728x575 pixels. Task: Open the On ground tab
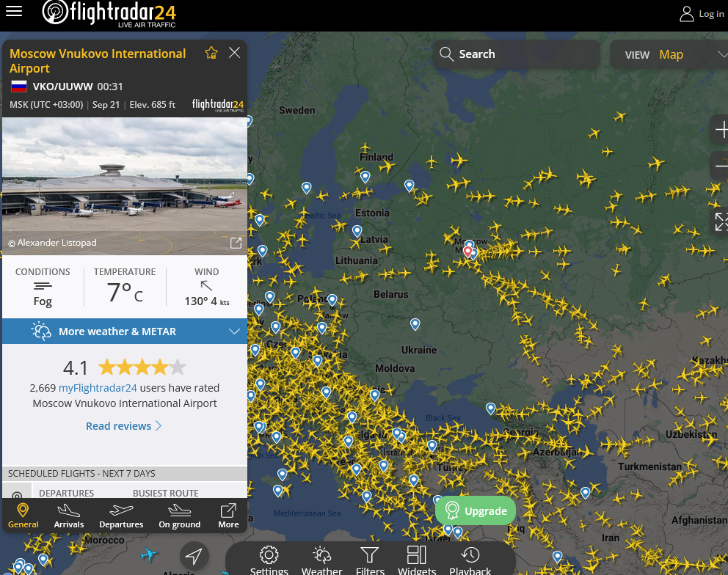[x=180, y=516]
